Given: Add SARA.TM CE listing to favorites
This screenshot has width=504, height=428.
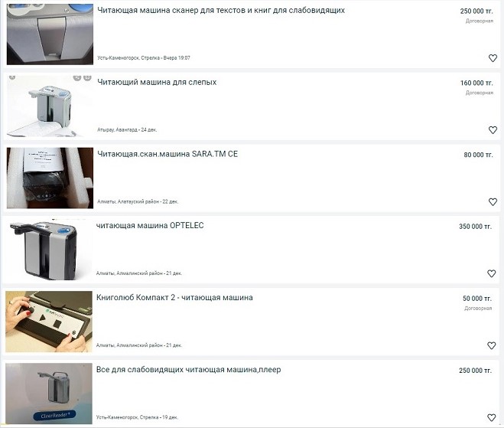Looking at the screenshot, I should [493, 202].
